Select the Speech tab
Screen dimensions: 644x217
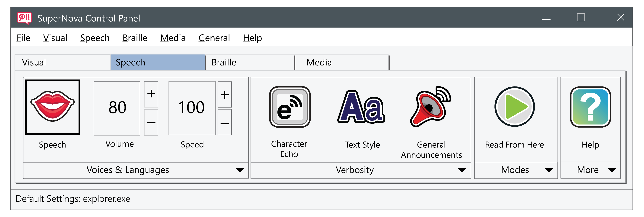pos(158,62)
